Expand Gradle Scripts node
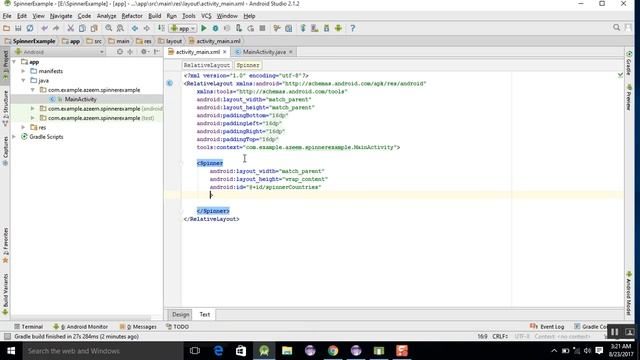 [15, 137]
